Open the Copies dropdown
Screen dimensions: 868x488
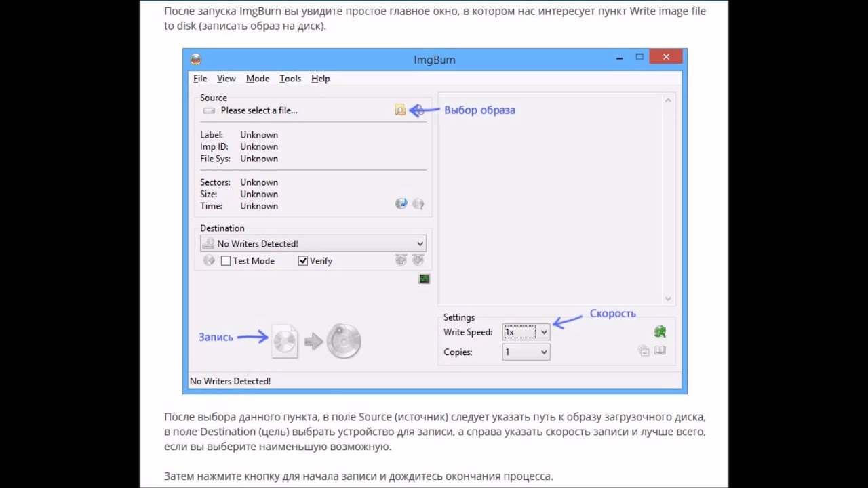click(526, 352)
